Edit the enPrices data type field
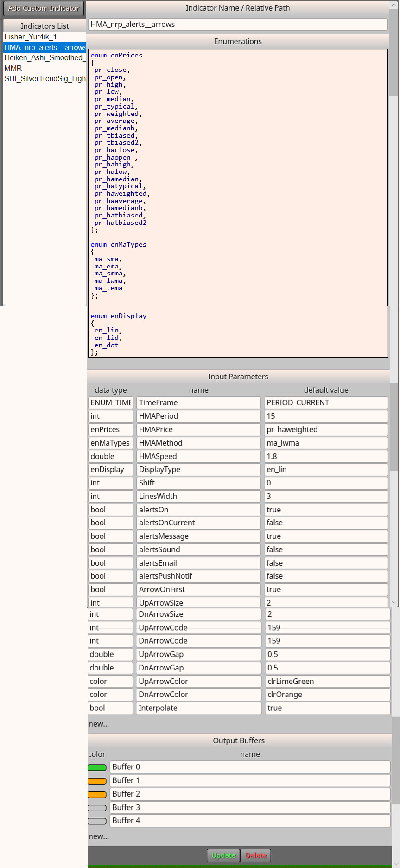This screenshot has width=400, height=868. pos(111,429)
